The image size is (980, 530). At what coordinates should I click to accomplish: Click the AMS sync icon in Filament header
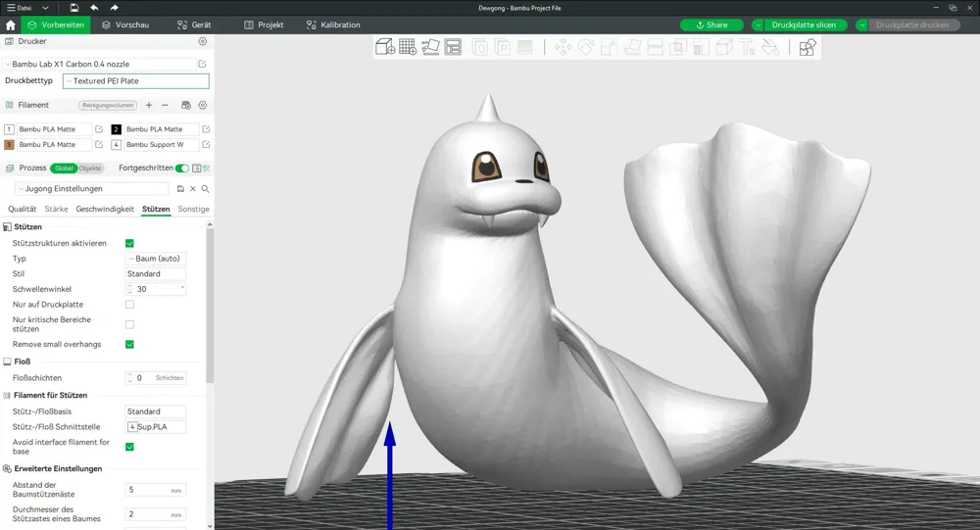coord(185,105)
